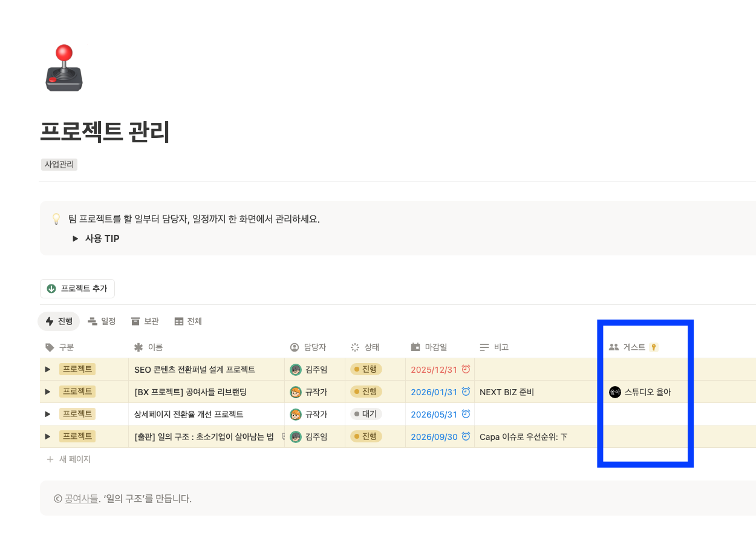Click the tag icon beside 구분 header
Screen dimensions: 756x538
[x=51, y=347]
